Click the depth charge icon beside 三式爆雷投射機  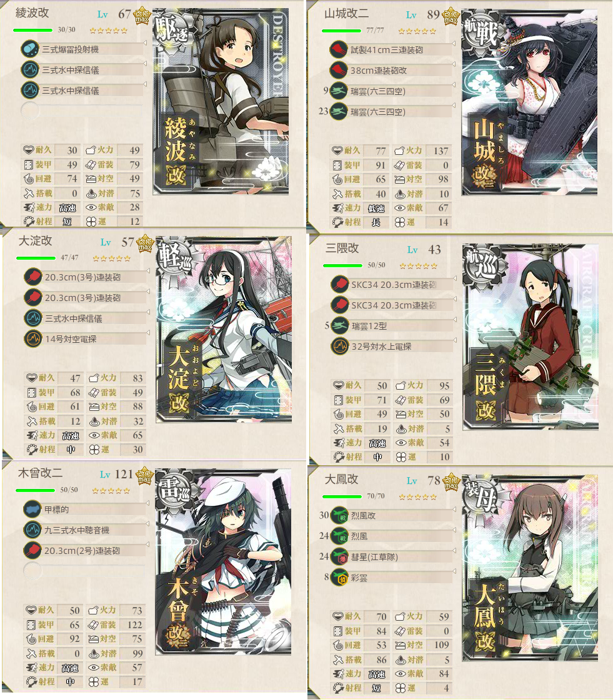[30, 49]
